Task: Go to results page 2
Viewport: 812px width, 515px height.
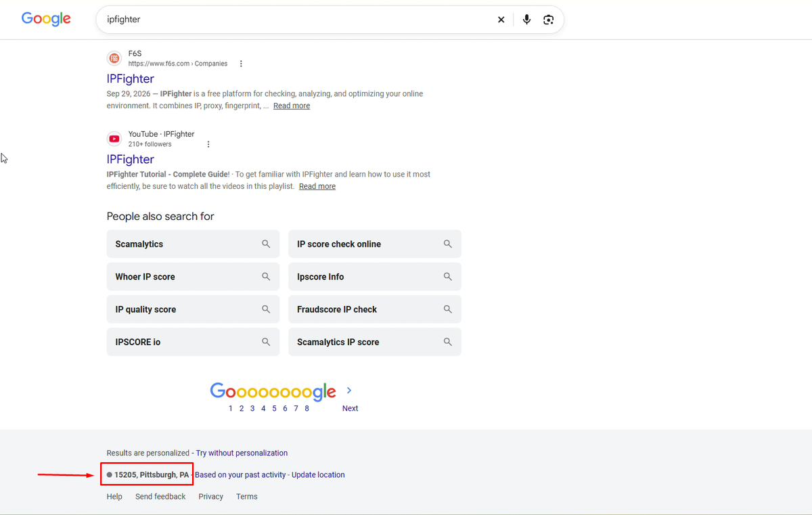Action: click(x=242, y=408)
